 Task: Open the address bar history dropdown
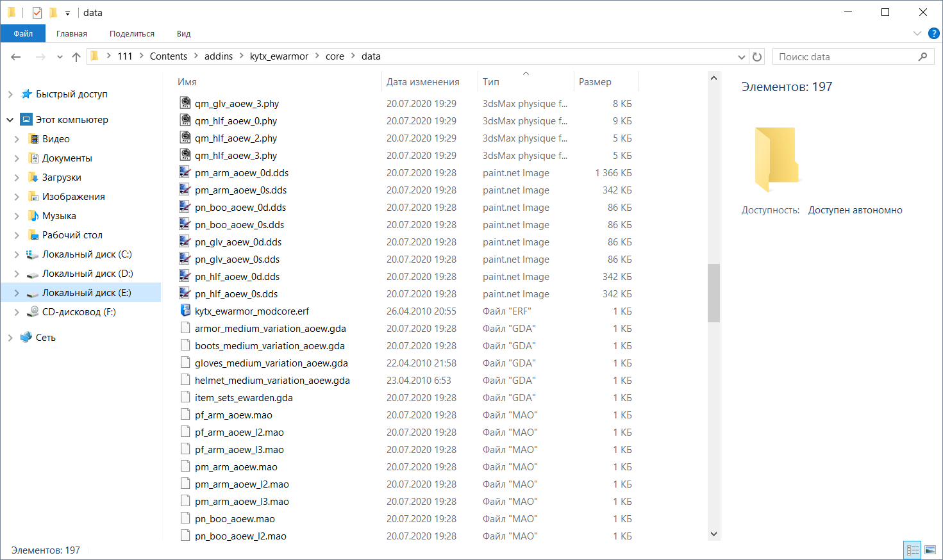(x=742, y=57)
